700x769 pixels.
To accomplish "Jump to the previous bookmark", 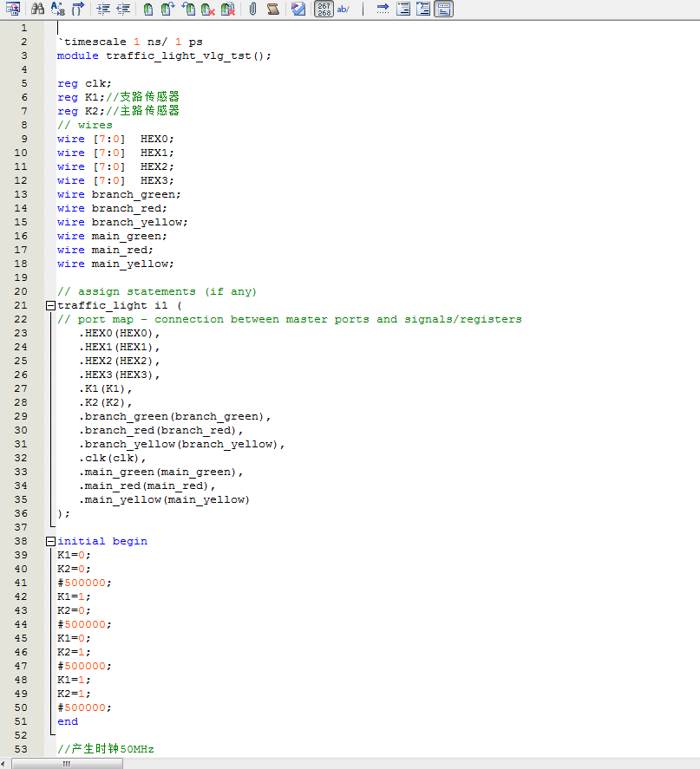I will [x=188, y=9].
